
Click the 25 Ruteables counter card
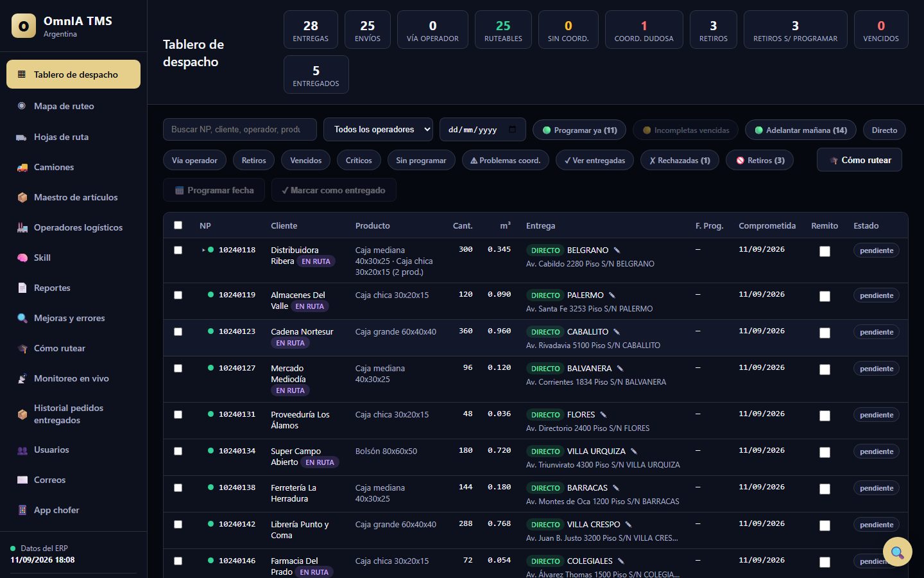(x=503, y=30)
